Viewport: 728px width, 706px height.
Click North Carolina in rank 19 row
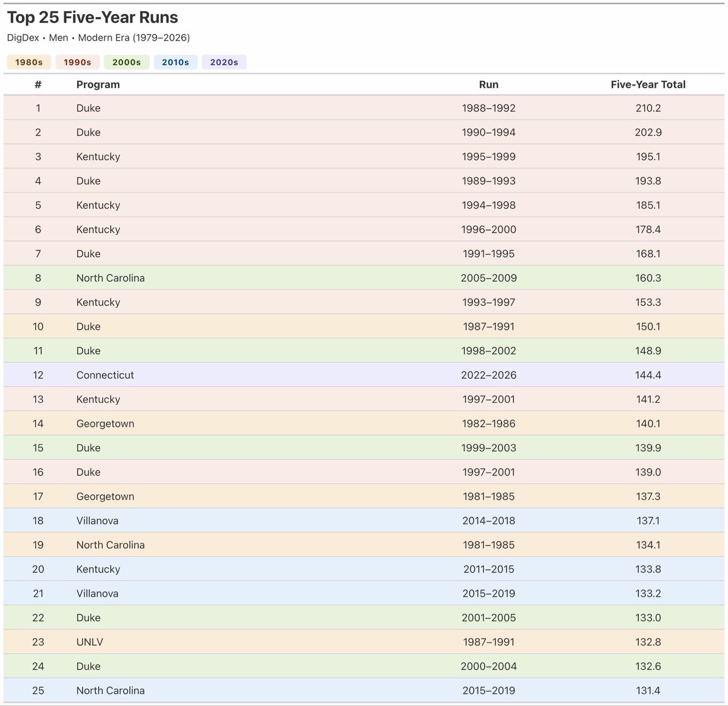click(110, 545)
